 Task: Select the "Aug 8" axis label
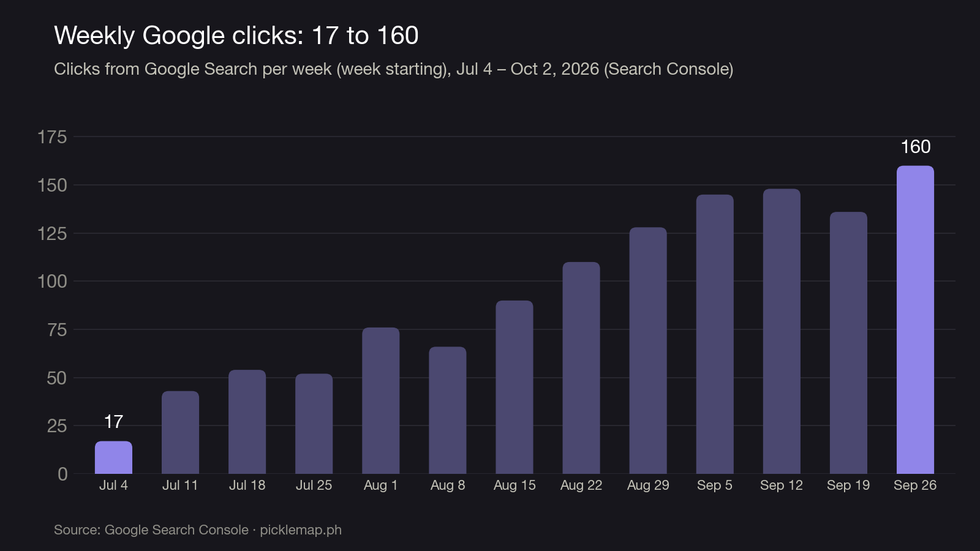pyautogui.click(x=447, y=485)
